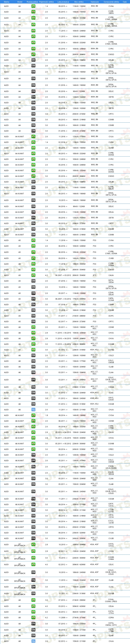Click ON diesel icon in A5 CAPA, CCWA row

(33, 299)
